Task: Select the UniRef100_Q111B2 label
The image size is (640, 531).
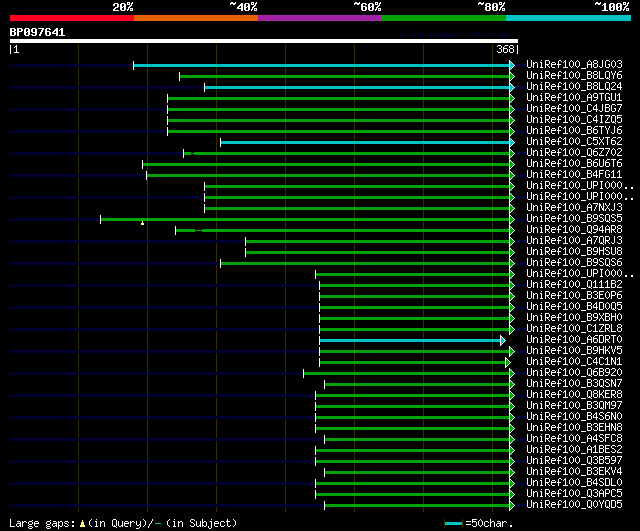Action: coord(574,284)
